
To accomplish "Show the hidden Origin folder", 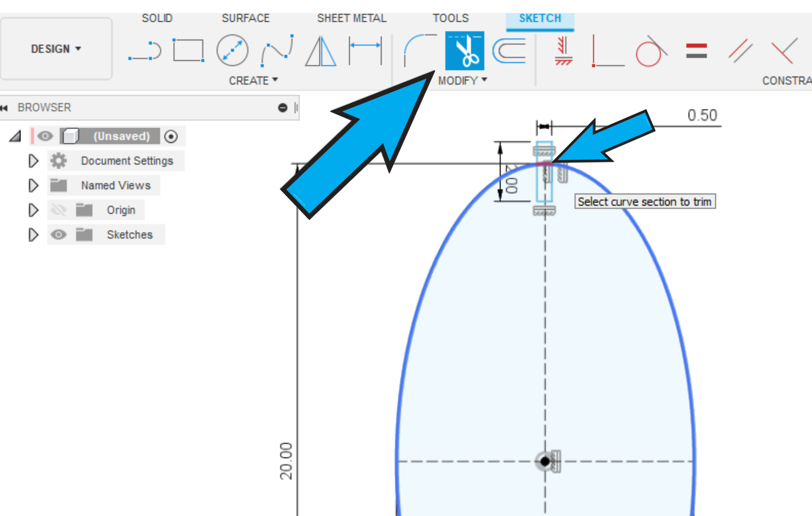I will (59, 210).
